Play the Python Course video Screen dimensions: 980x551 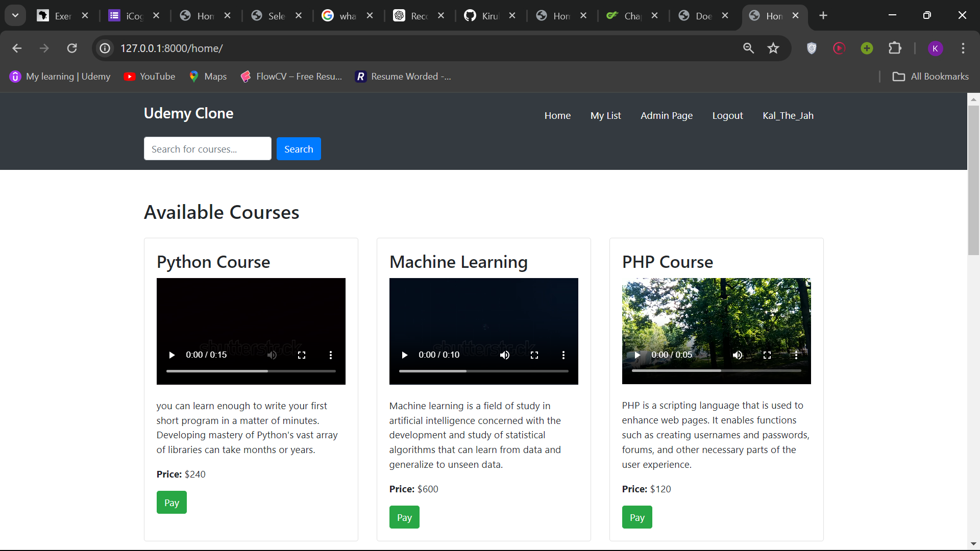pos(172,355)
